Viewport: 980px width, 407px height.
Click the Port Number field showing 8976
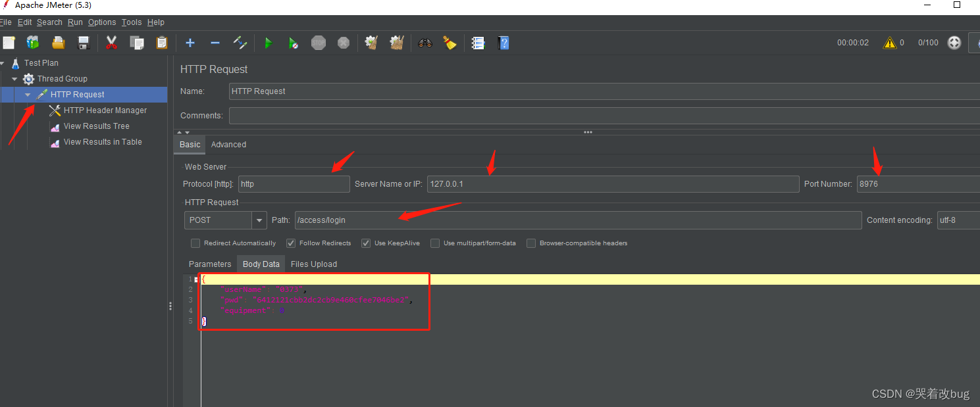918,184
